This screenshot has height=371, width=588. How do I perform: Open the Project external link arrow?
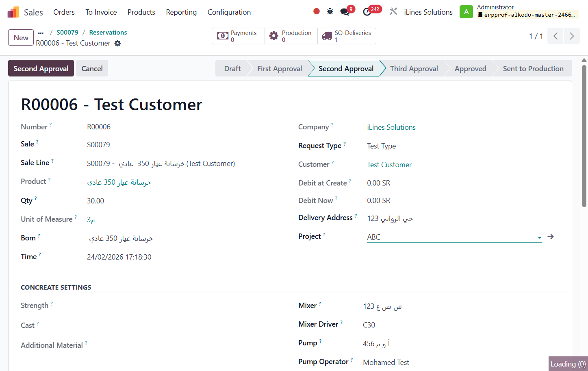click(x=551, y=237)
